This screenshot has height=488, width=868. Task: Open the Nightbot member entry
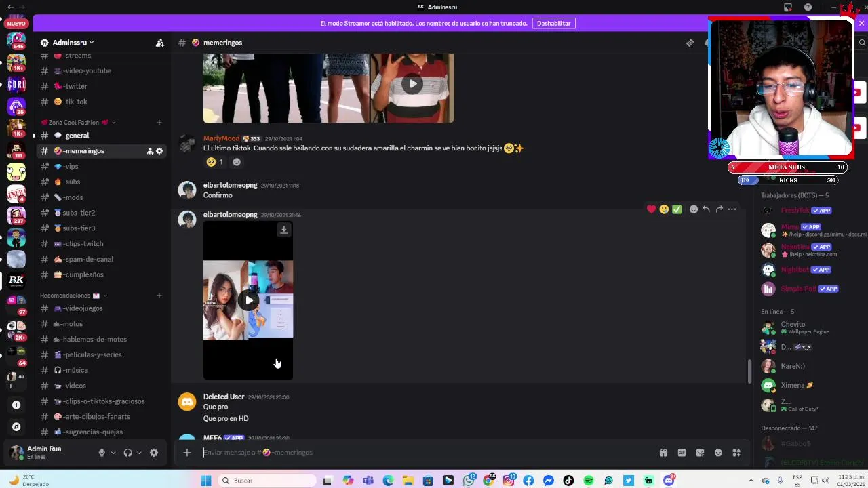tap(810, 270)
